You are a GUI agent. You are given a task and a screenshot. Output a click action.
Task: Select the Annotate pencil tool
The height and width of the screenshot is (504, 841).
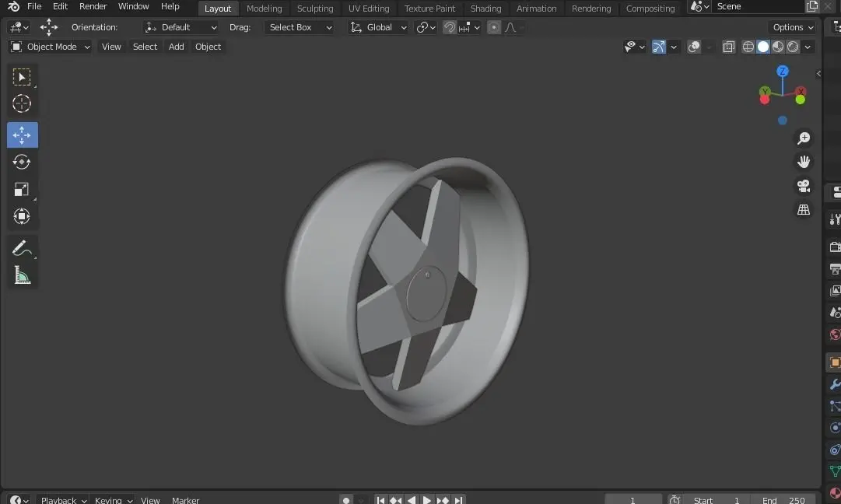point(22,248)
